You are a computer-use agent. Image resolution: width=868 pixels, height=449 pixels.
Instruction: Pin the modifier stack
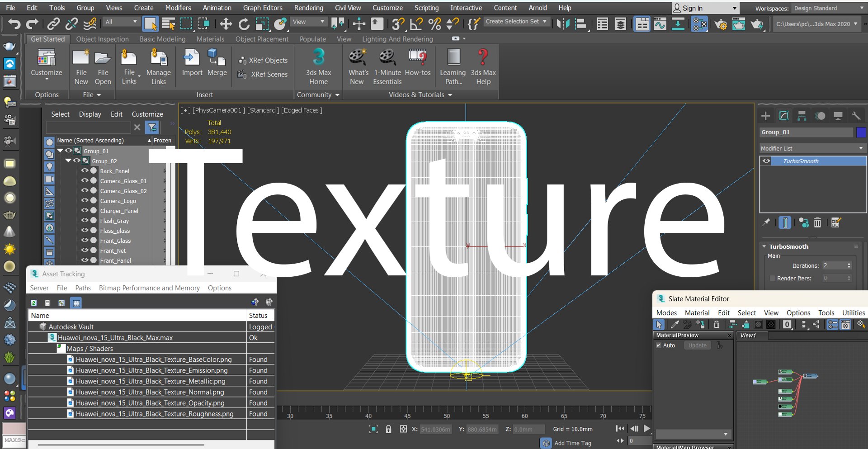pyautogui.click(x=766, y=222)
